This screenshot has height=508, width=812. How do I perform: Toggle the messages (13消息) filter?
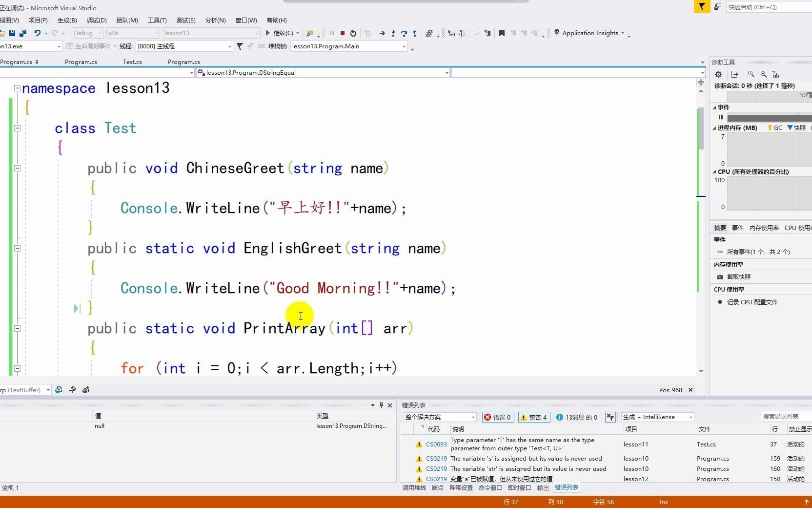tap(576, 417)
